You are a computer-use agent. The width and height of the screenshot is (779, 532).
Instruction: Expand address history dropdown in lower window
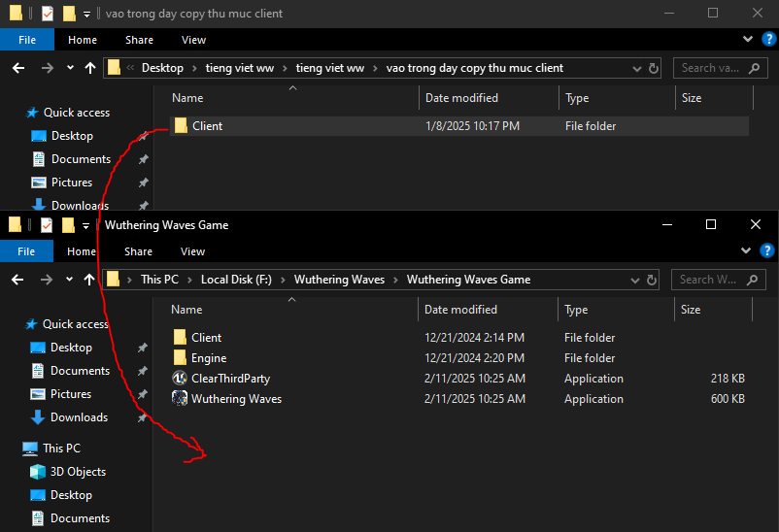(634, 281)
